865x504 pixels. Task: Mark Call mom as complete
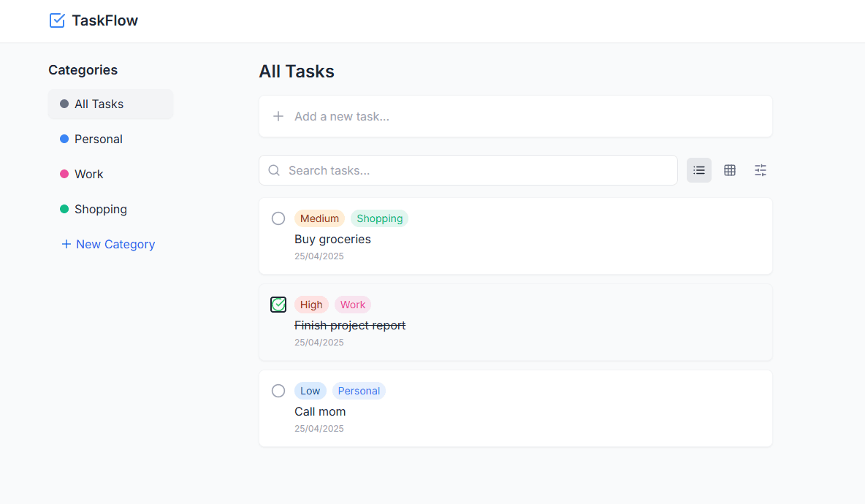278,391
